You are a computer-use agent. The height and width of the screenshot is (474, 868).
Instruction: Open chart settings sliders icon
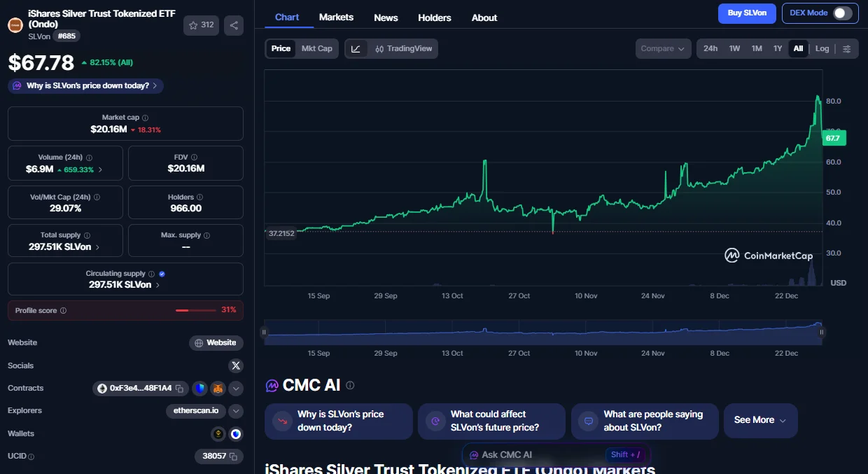point(847,49)
